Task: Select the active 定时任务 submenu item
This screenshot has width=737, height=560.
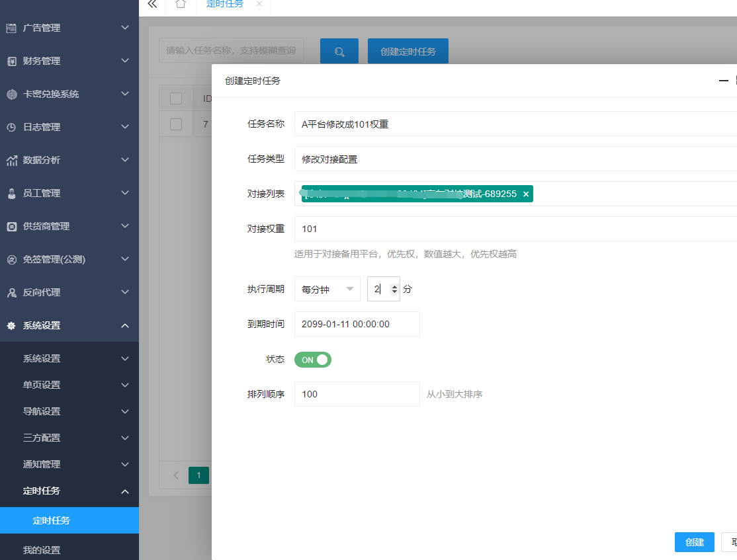Action: 69,520
